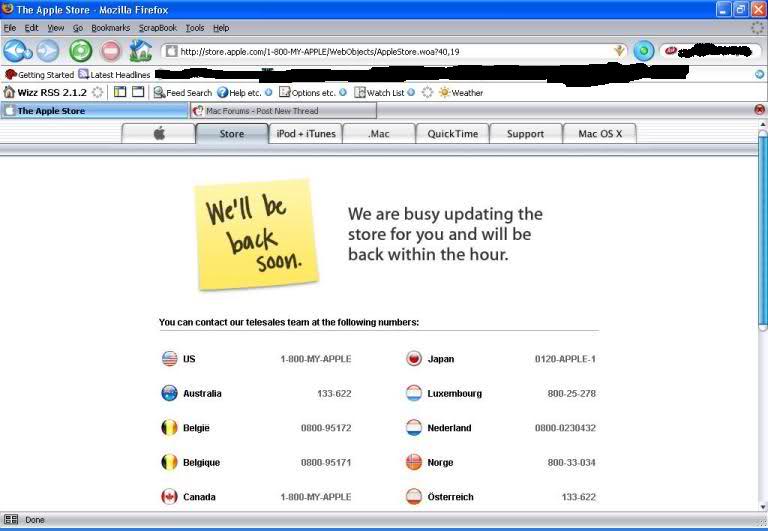
Task: Click the Japan flag icon
Action: [x=414, y=359]
